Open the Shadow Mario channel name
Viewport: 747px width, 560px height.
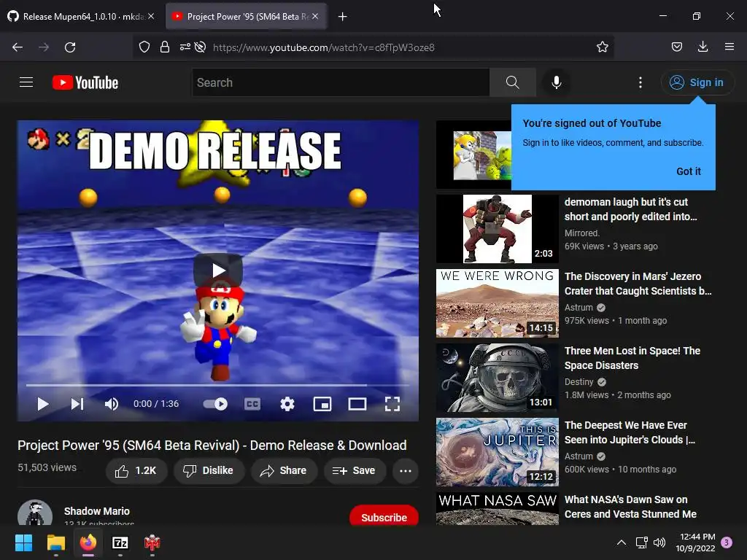point(97,511)
